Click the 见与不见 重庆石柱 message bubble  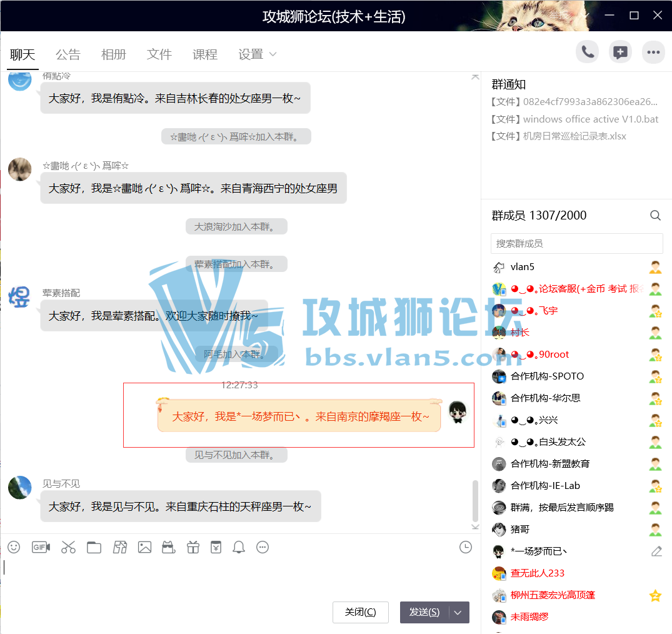(181, 506)
